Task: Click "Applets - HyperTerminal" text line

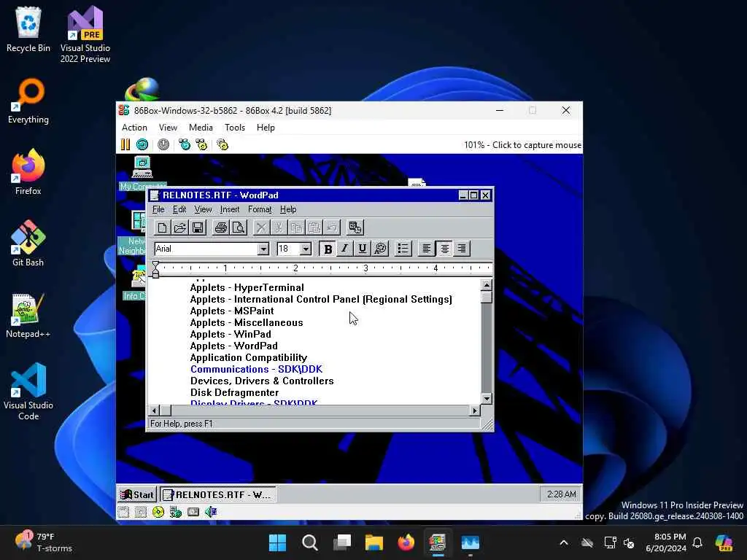Action: [247, 287]
